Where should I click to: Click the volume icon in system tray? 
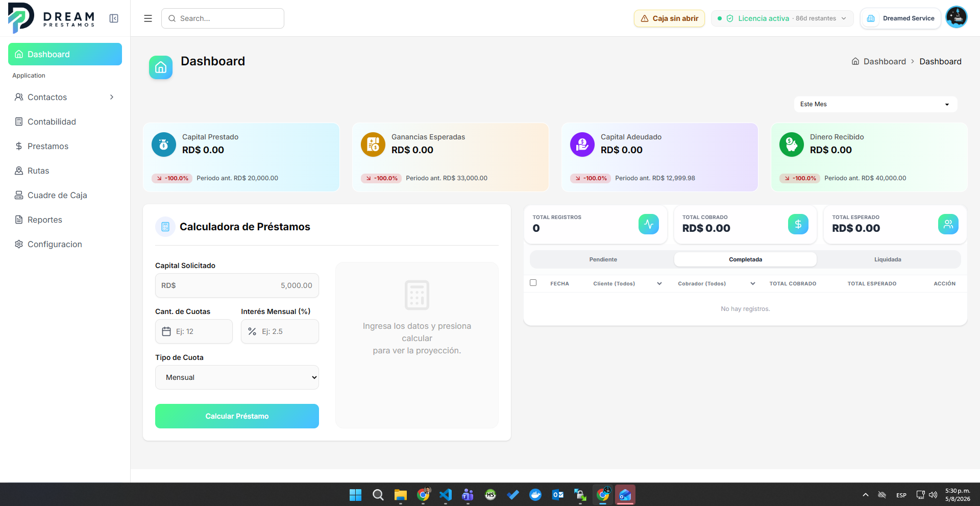pos(933,495)
